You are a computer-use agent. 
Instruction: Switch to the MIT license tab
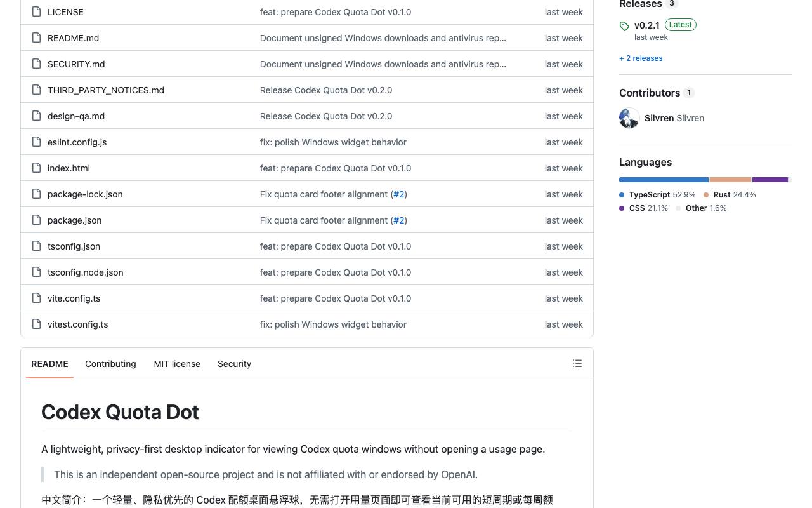point(177,364)
